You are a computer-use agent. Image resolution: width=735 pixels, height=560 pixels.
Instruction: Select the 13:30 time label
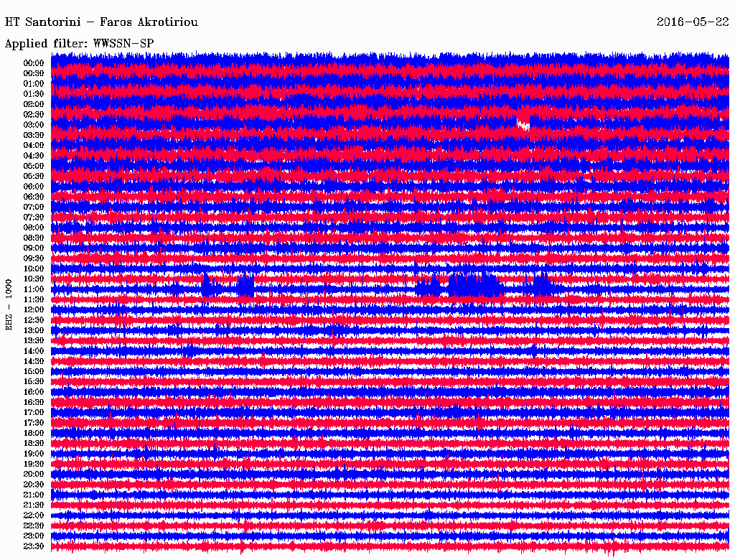pos(34,340)
